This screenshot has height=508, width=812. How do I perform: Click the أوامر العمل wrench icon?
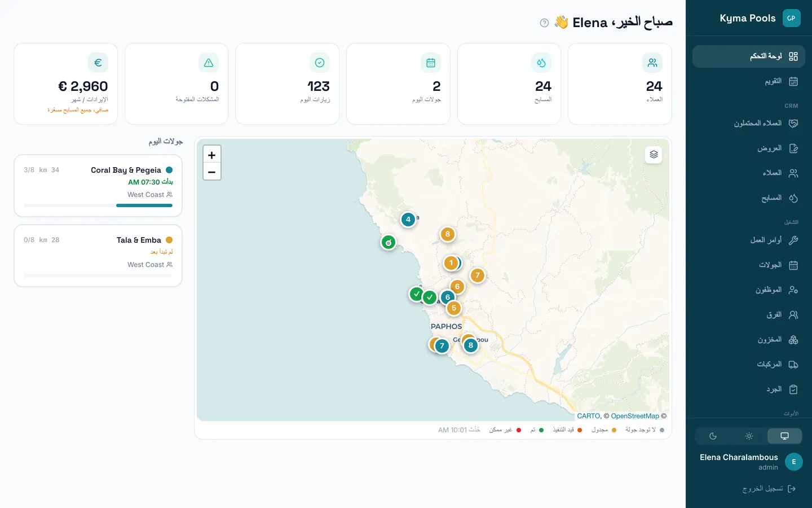click(793, 240)
